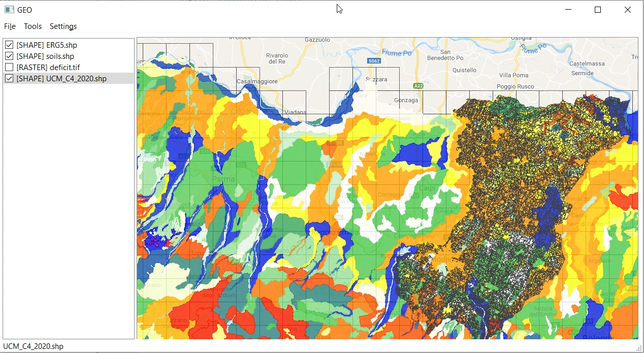The image size is (644, 353).
Task: Select the [SHAPE] UCM_C4_2020.shp layer name
Action: pos(61,78)
